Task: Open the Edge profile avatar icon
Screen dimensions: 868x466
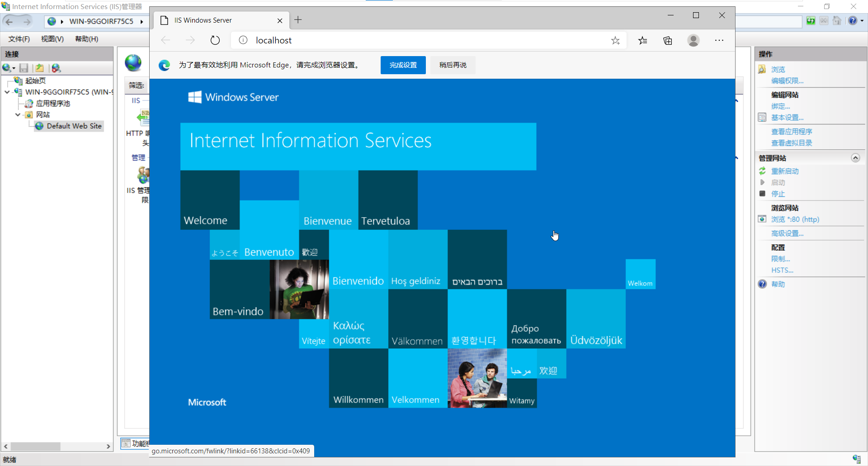Action: click(x=693, y=40)
